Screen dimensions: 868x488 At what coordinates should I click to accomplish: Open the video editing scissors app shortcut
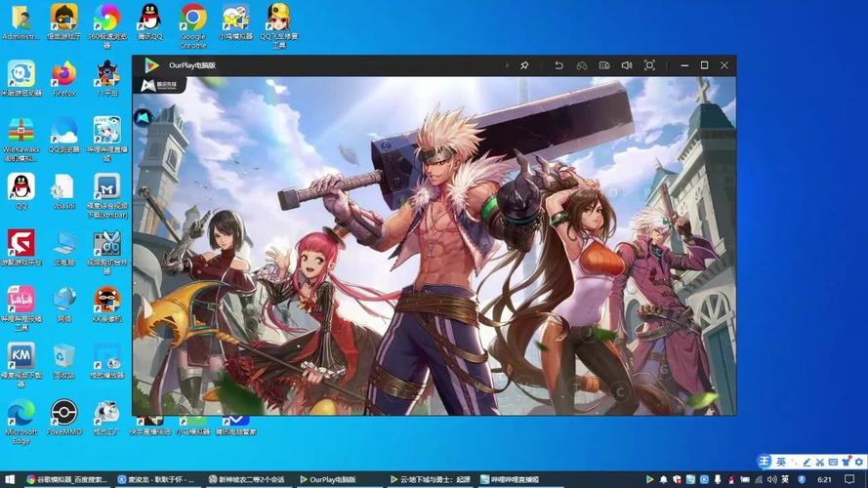(106, 252)
